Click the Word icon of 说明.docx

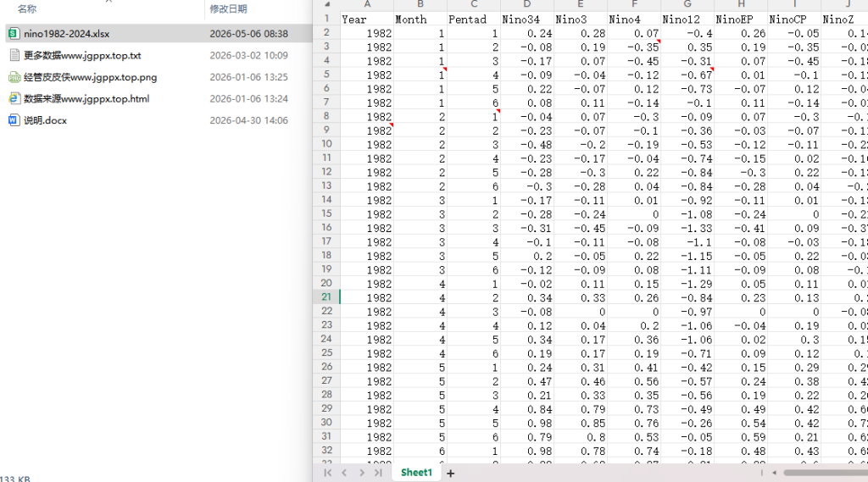(x=14, y=120)
